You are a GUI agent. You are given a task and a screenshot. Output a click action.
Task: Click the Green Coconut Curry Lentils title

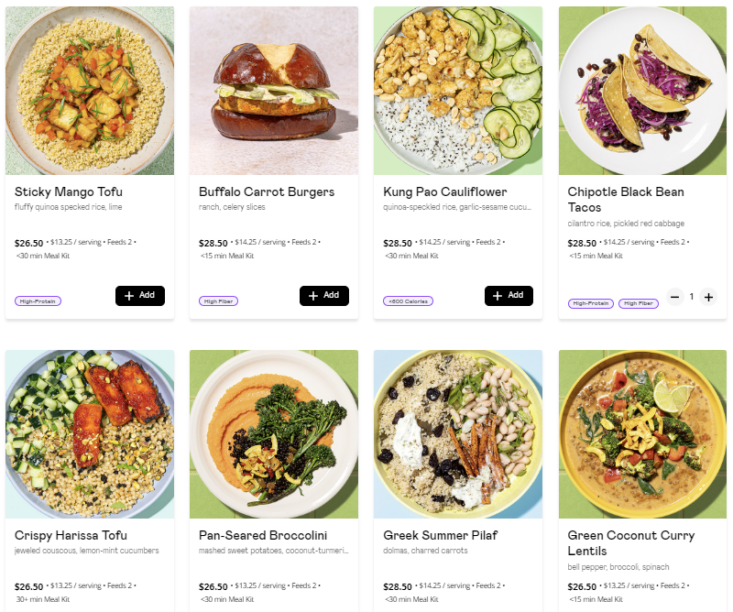click(631, 543)
